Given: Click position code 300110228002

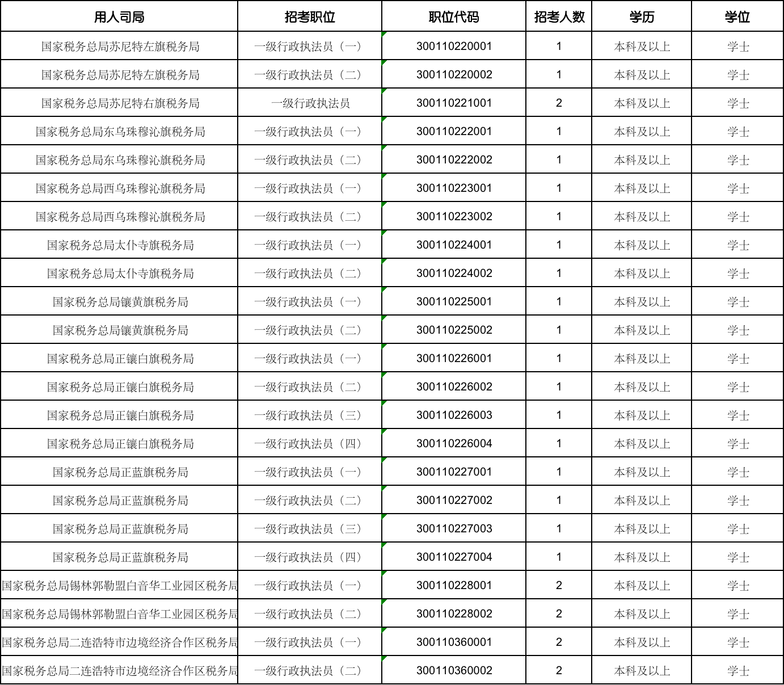Looking at the screenshot, I should 454,613.
